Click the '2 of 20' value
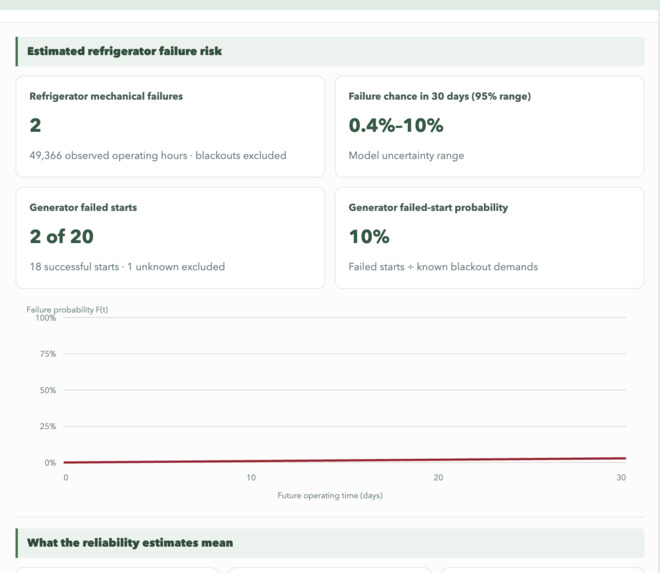Screen dimensions: 660x573 [x=61, y=236]
